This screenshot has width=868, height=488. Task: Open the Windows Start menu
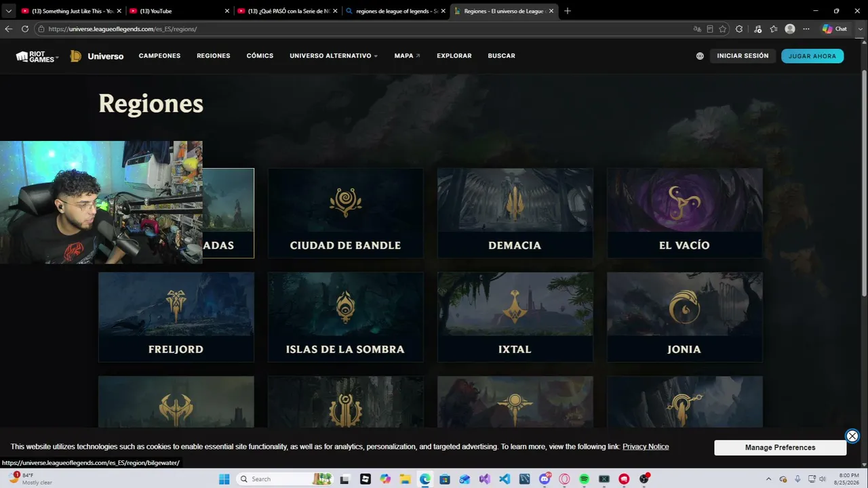tap(224, 479)
